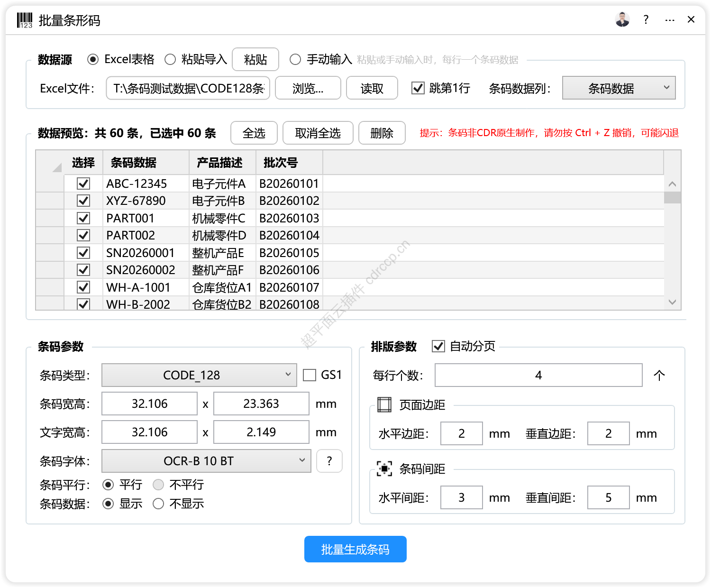Click the font help ? button
Image resolution: width=711 pixels, height=588 pixels.
pos(329,461)
